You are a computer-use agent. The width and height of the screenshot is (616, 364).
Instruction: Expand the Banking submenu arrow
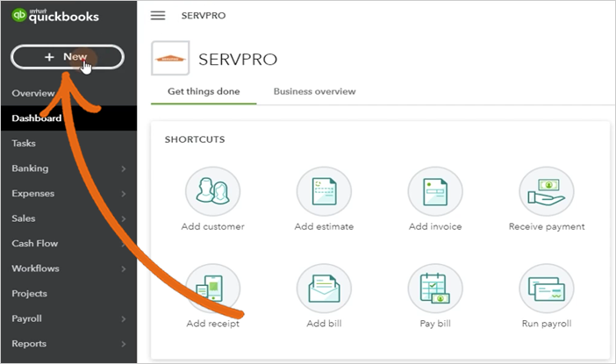[124, 168]
